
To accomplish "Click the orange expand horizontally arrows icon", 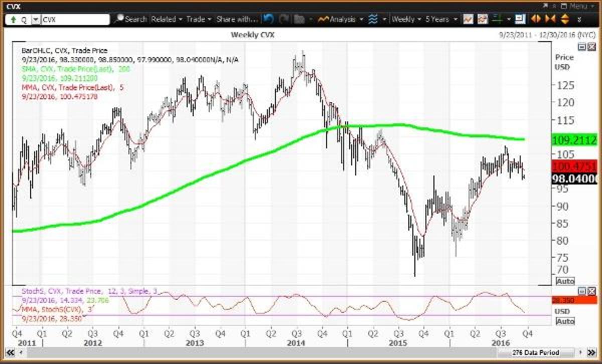I will (536, 19).
